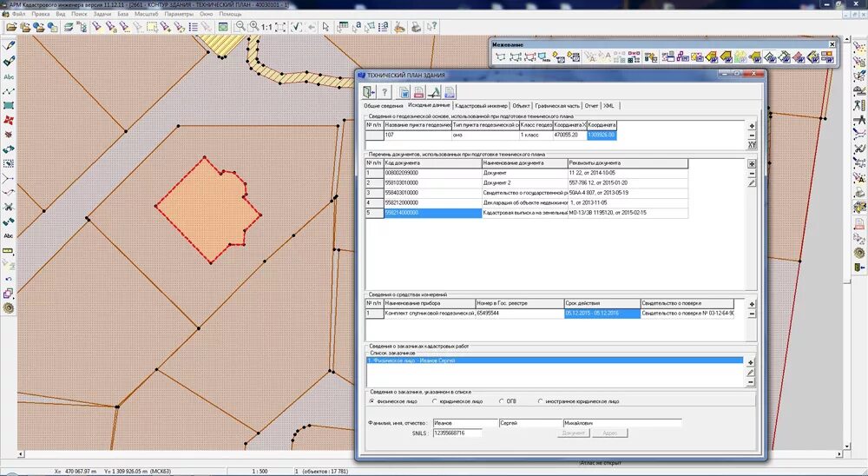Click the Документ button
The height and width of the screenshot is (476, 868).
click(573, 433)
